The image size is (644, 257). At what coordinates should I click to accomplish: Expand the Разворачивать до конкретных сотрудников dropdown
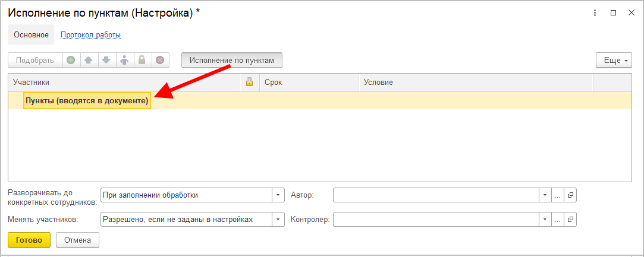tap(278, 195)
